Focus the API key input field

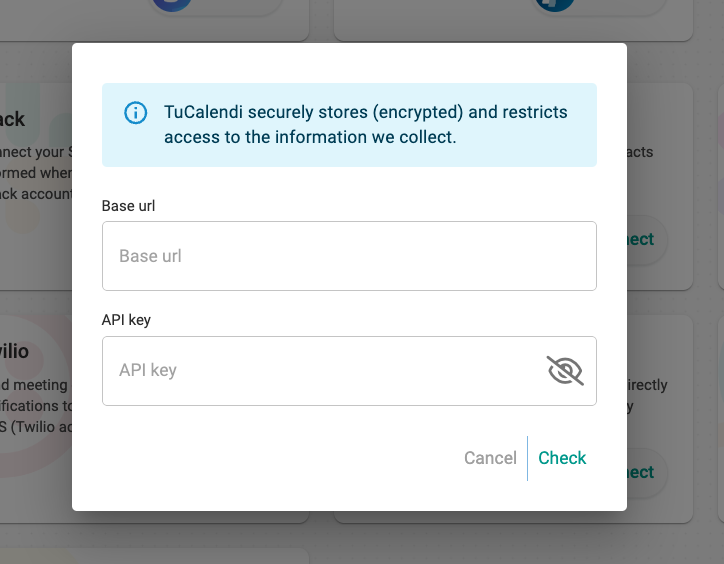pyautogui.click(x=323, y=371)
